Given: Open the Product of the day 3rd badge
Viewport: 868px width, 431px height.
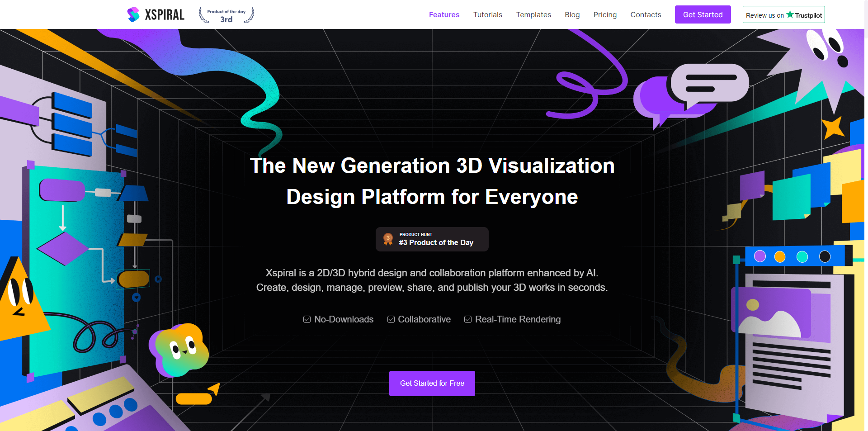Looking at the screenshot, I should click(x=226, y=15).
